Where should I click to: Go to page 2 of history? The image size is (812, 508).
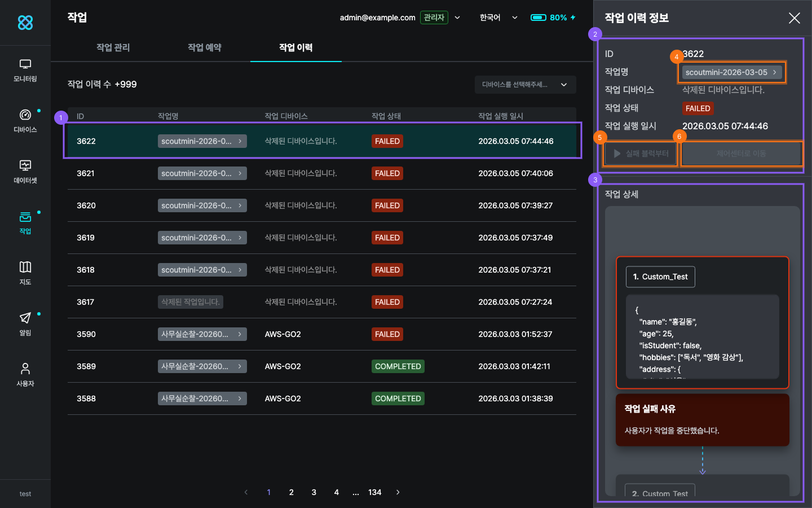click(x=291, y=492)
